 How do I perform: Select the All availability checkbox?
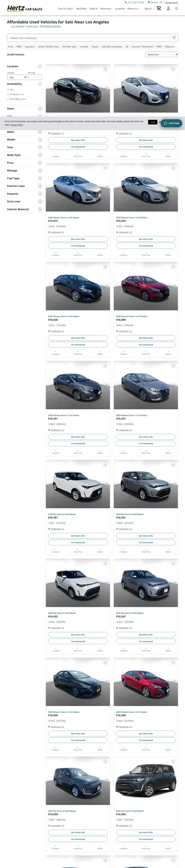tap(8, 90)
